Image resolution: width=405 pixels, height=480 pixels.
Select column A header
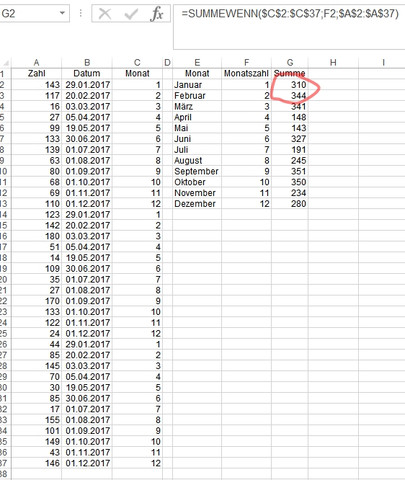click(x=36, y=62)
